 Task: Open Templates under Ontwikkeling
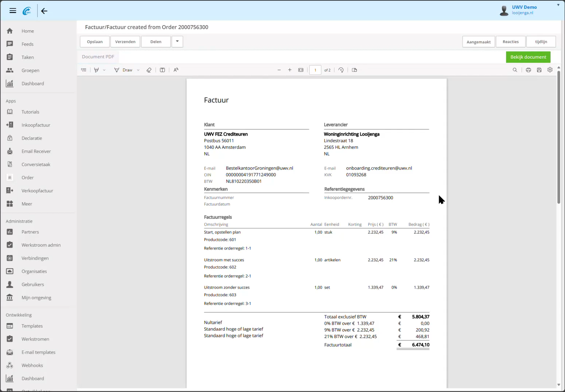(32, 326)
